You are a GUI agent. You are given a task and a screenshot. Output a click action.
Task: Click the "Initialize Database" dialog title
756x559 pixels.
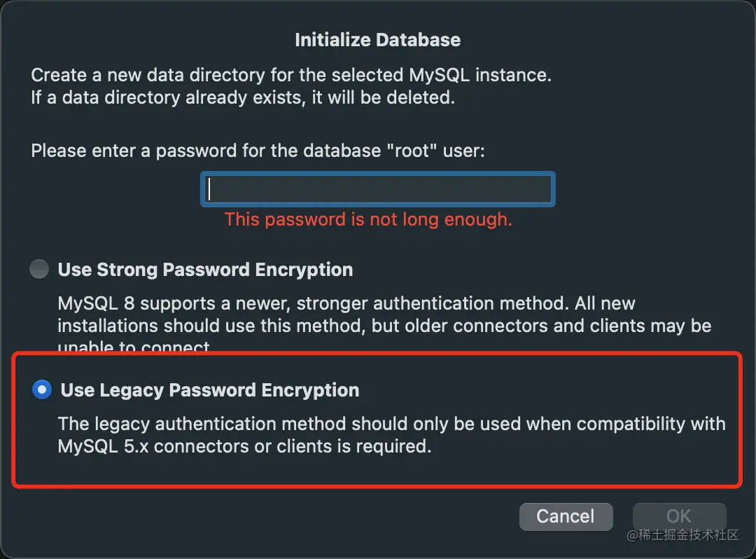click(x=377, y=40)
